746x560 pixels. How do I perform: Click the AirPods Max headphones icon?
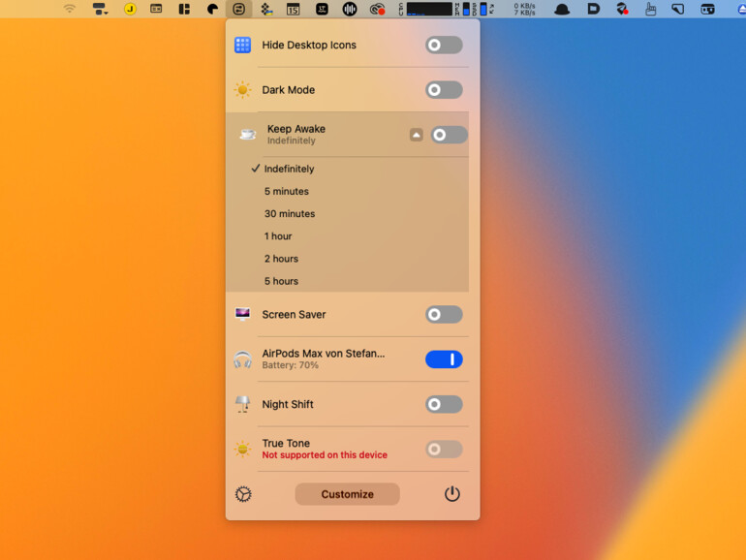click(242, 359)
